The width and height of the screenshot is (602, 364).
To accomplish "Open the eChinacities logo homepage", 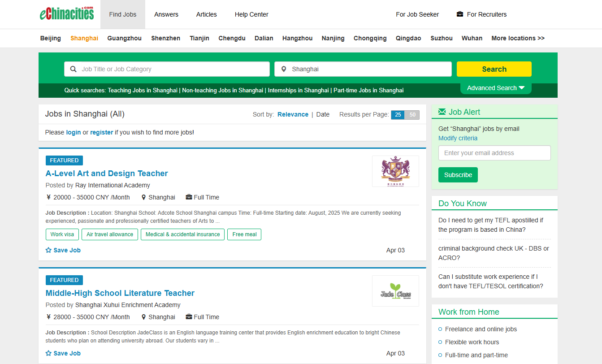I will point(67,13).
